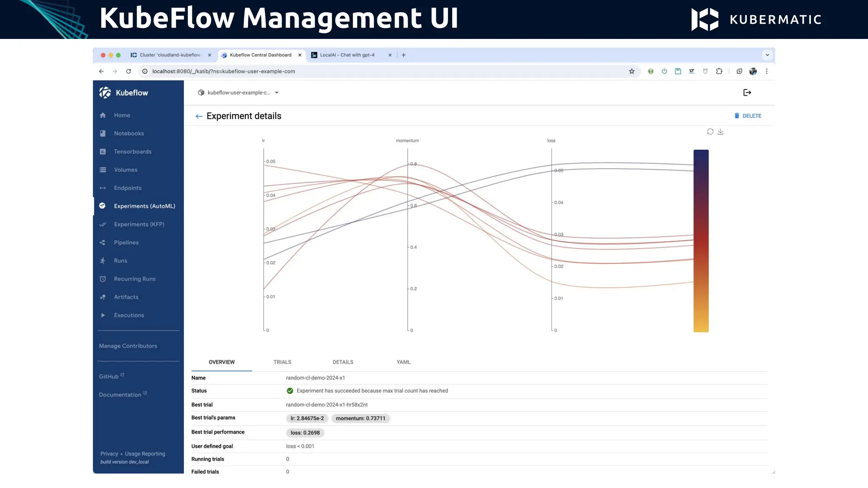Refresh the parallel coordinates chart
This screenshot has width=868, height=488.
710,132
